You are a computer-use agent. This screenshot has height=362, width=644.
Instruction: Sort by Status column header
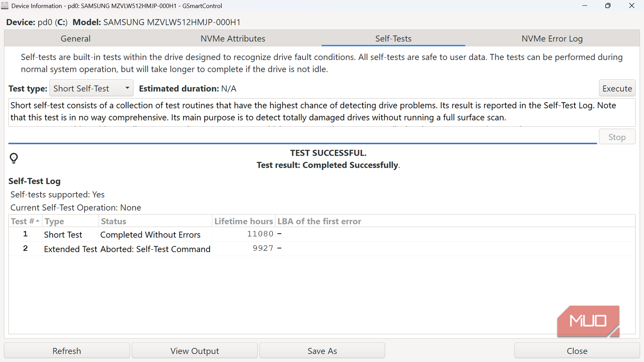155,221
